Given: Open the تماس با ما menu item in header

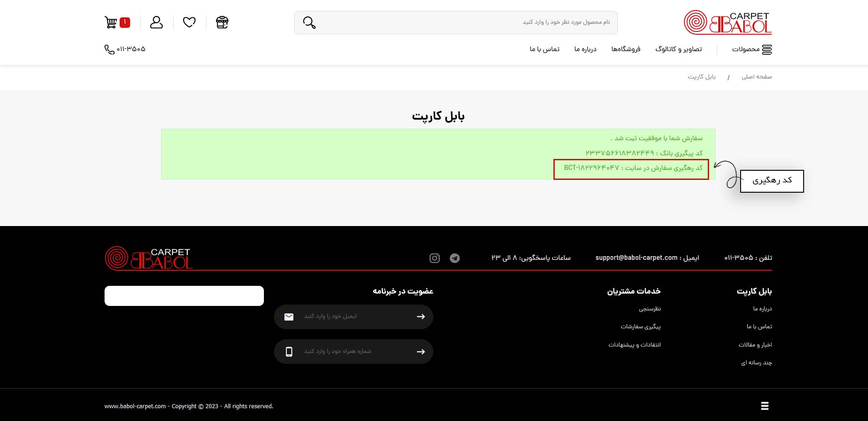Looking at the screenshot, I should tap(545, 49).
